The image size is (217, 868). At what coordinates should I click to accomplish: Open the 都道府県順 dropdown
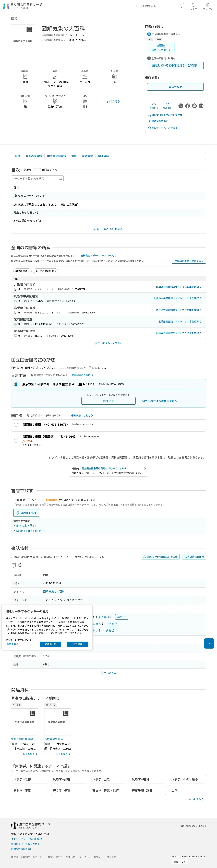click(x=23, y=271)
